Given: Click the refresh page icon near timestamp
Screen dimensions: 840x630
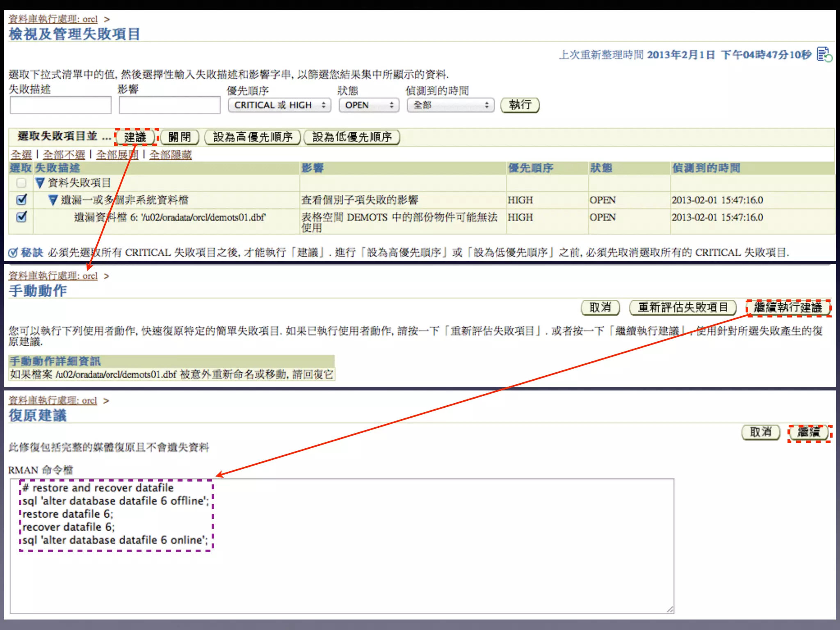Looking at the screenshot, I should (x=824, y=55).
